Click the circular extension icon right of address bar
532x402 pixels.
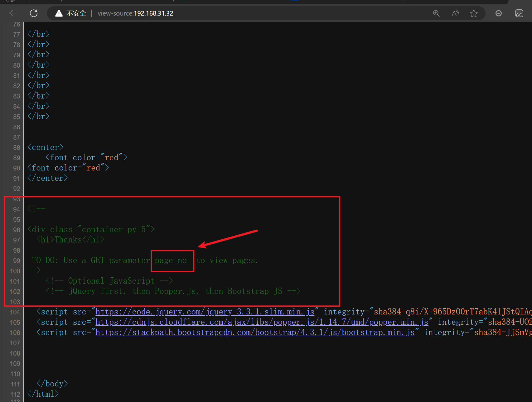coord(499,13)
